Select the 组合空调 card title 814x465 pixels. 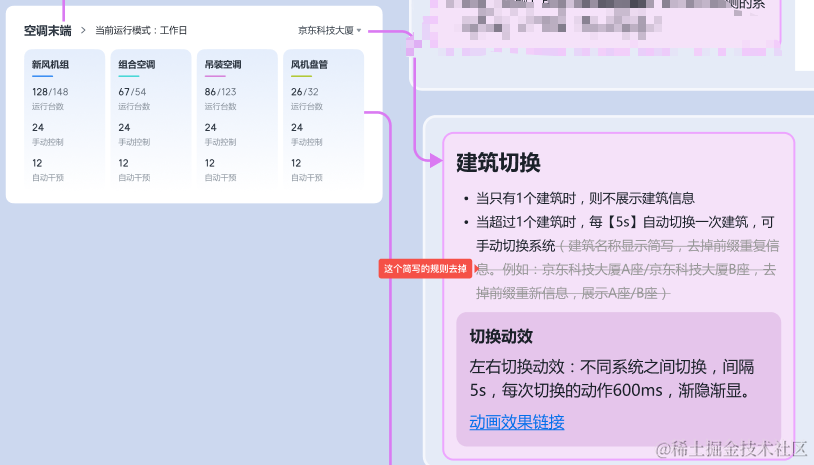[137, 65]
